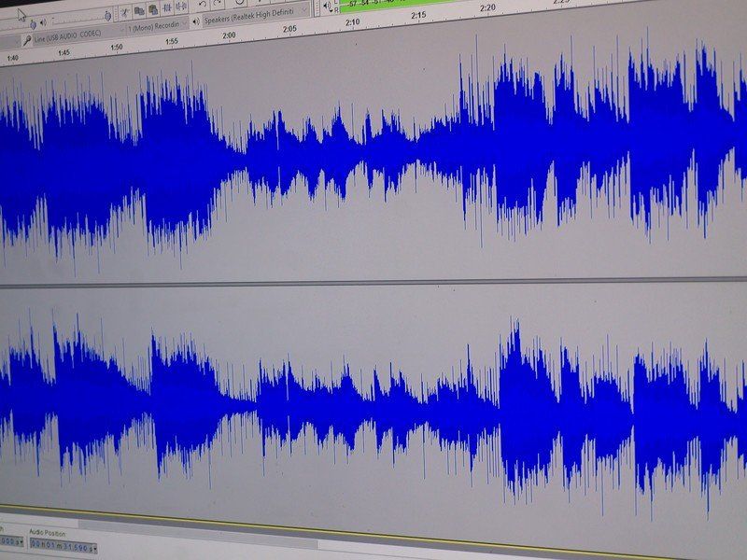Click the Audio Position label in the bottom toolbar
747x560 pixels.
tap(47, 532)
